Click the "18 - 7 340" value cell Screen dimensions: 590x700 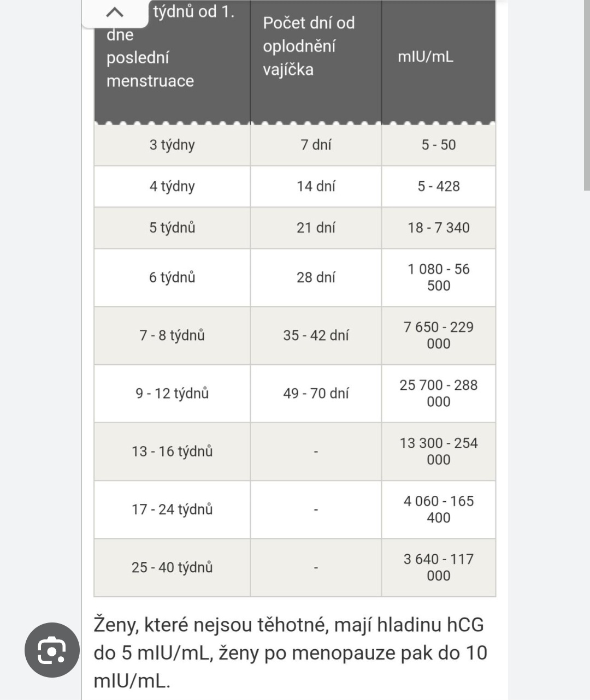pyautogui.click(x=438, y=228)
